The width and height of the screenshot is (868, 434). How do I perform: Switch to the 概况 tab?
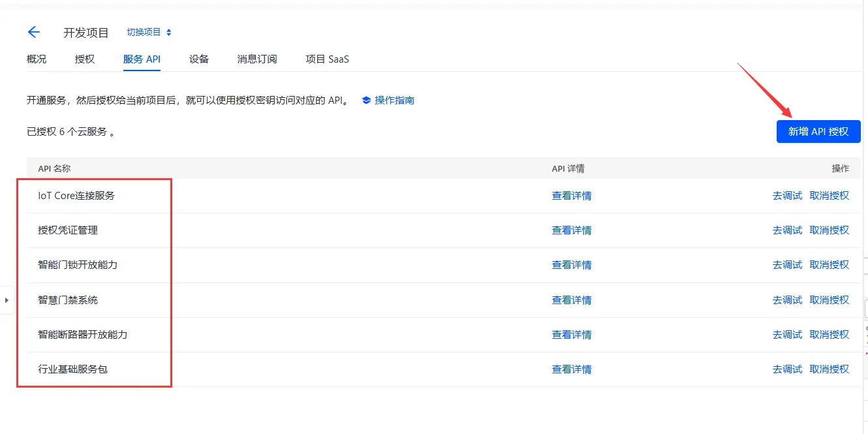pyautogui.click(x=37, y=59)
